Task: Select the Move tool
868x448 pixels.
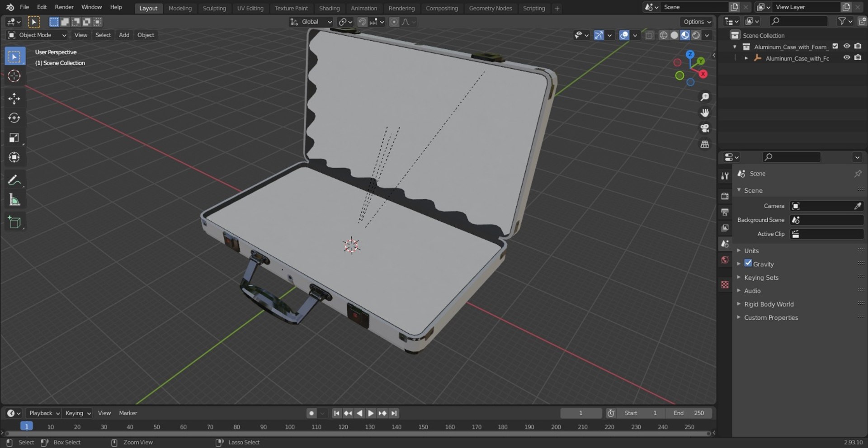Action: click(x=14, y=99)
